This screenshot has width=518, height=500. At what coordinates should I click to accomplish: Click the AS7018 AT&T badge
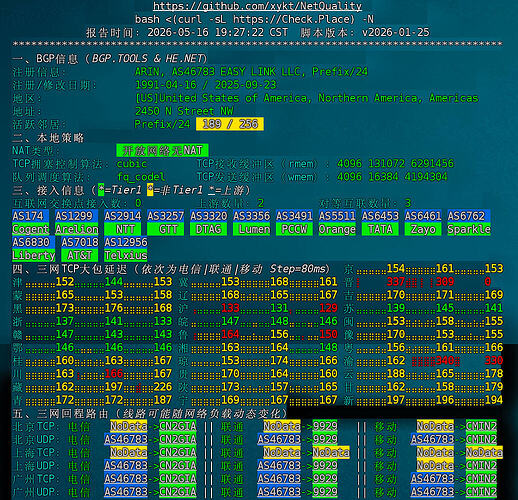[x=80, y=249]
